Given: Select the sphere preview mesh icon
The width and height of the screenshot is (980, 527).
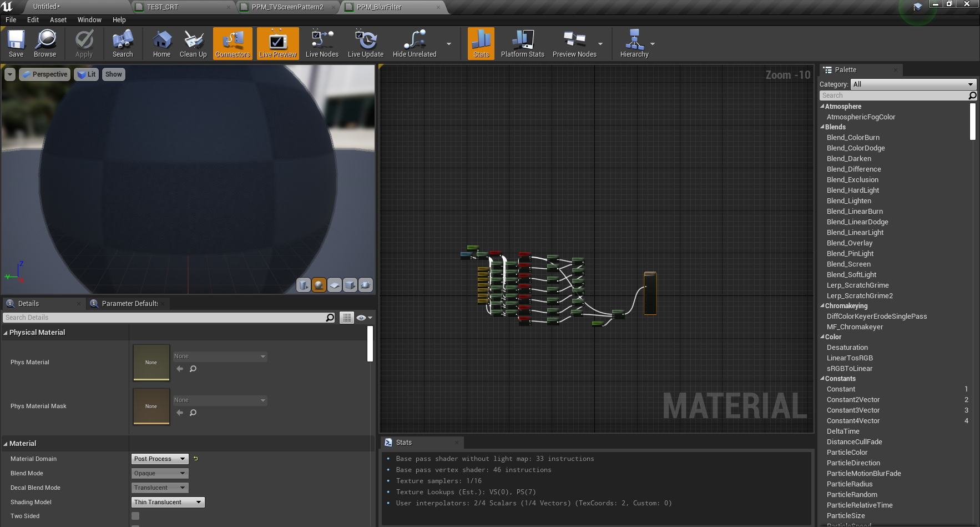Looking at the screenshot, I should [x=319, y=285].
